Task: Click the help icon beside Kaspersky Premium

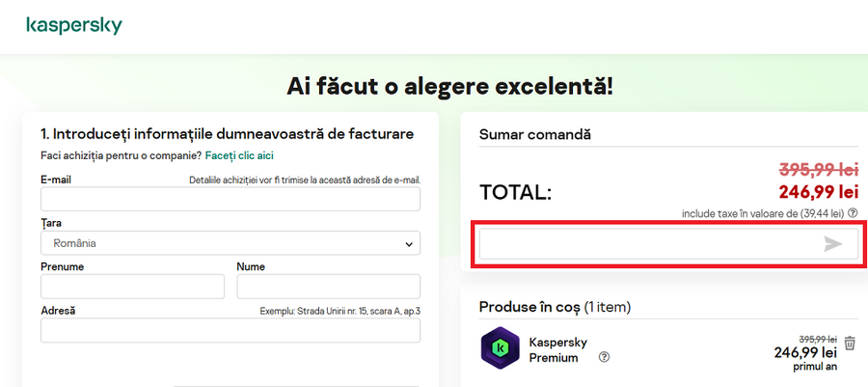Action: pyautogui.click(x=604, y=357)
